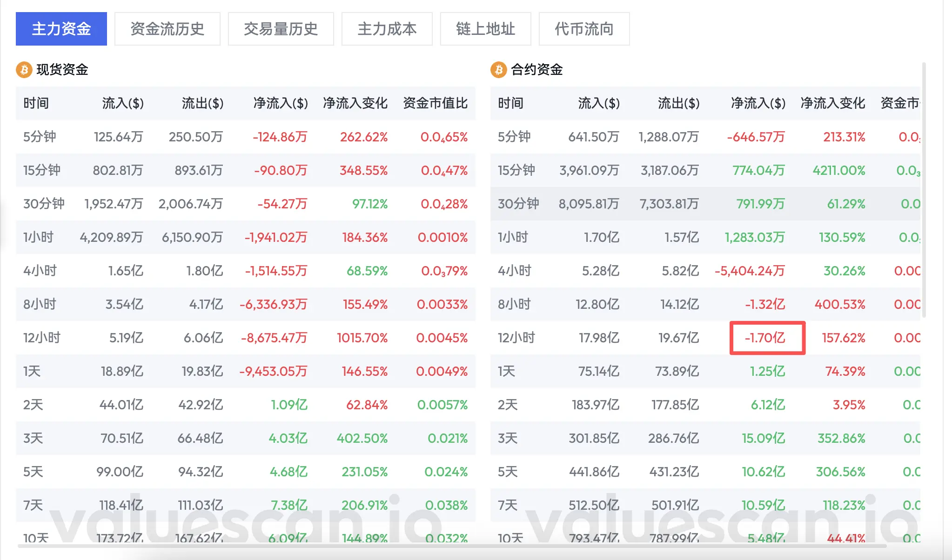
Task: Click the 1015.70% value in the spot table
Action: (x=362, y=338)
